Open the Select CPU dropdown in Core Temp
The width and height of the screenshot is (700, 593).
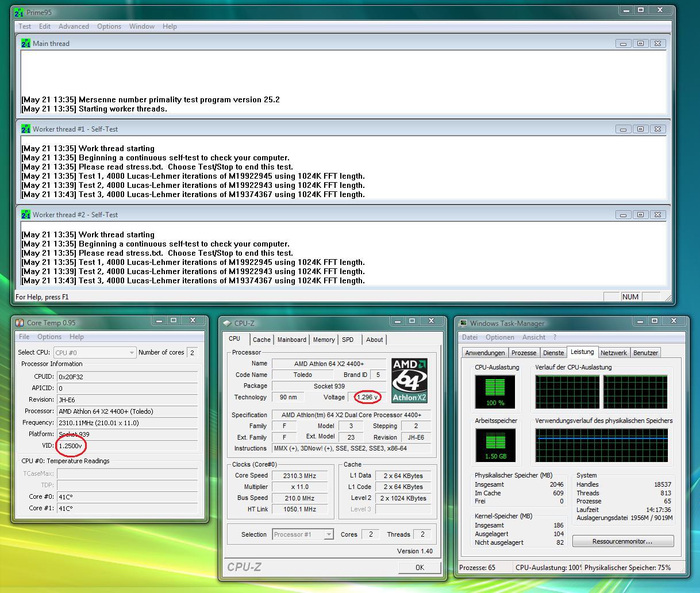point(95,352)
